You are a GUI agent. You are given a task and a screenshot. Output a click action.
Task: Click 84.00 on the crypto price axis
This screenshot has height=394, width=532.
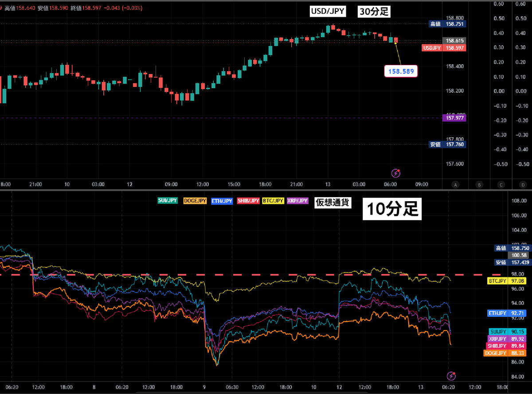[518, 377]
